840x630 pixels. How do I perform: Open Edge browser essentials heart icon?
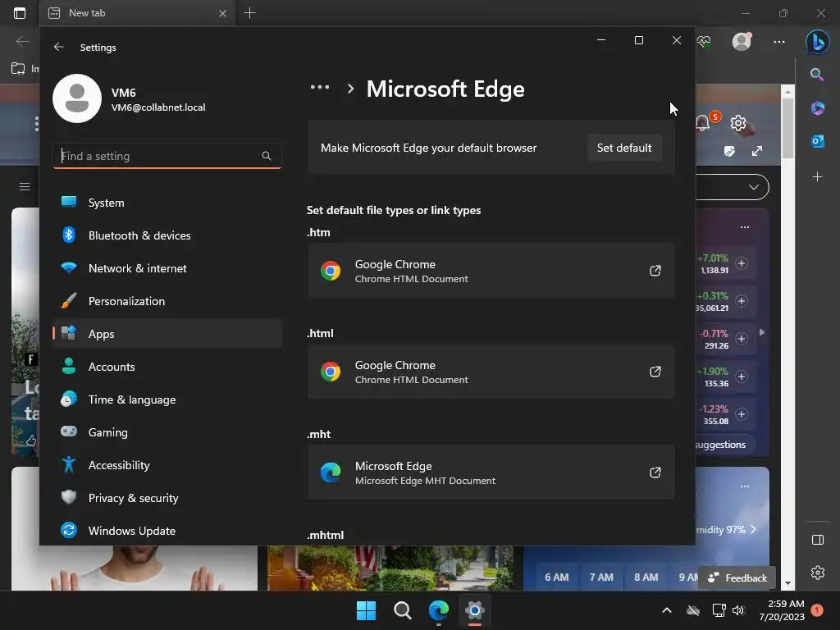704,41
